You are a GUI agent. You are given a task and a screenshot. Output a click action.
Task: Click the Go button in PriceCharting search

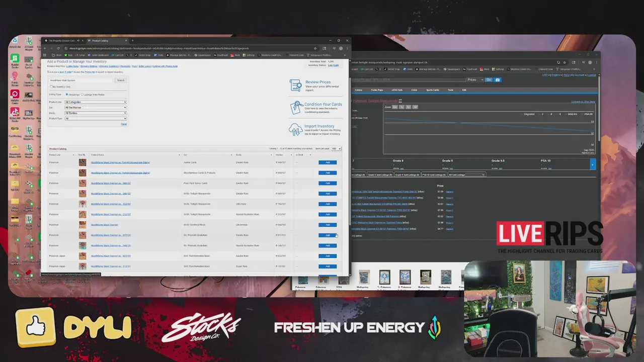click(x=489, y=80)
